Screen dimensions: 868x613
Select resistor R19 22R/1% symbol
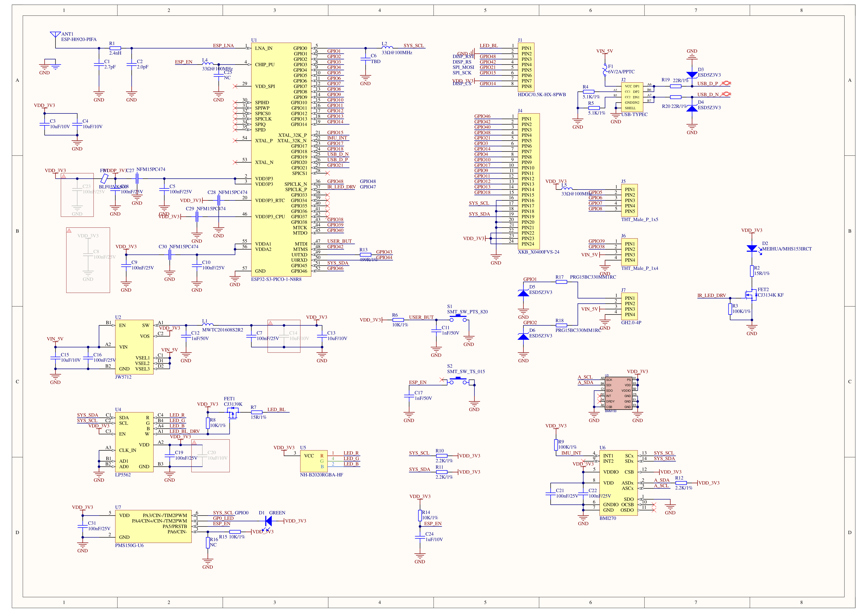676,86
